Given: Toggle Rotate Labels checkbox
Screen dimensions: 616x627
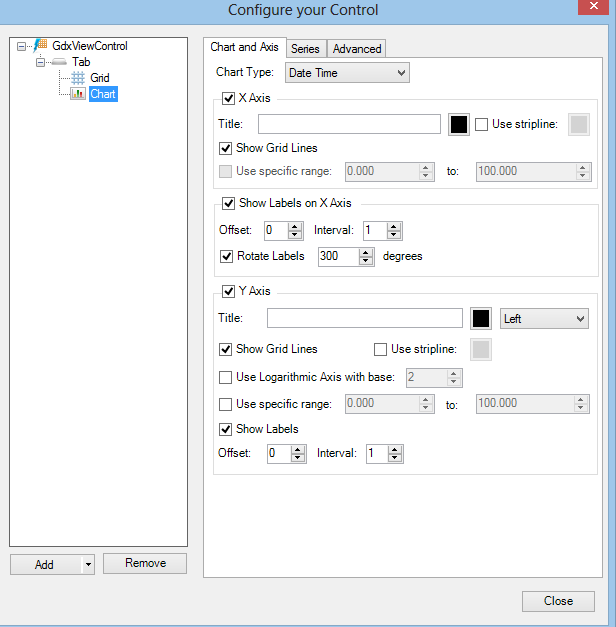Looking at the screenshot, I should coord(226,256).
